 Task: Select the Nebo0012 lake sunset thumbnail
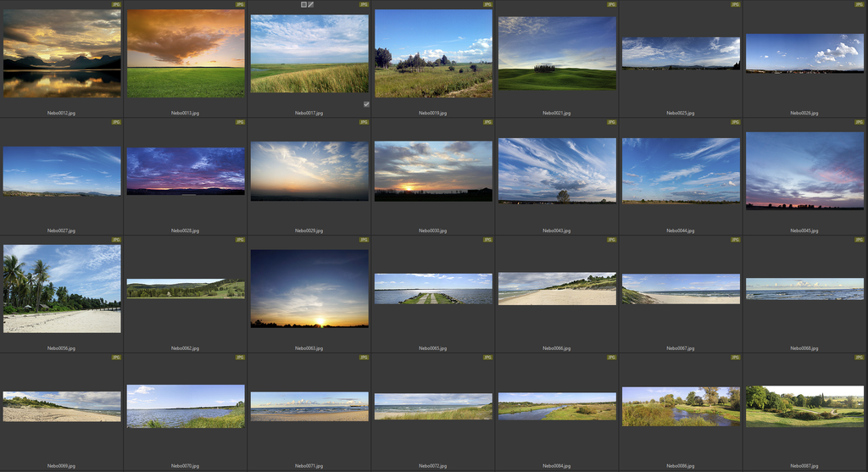coord(62,53)
